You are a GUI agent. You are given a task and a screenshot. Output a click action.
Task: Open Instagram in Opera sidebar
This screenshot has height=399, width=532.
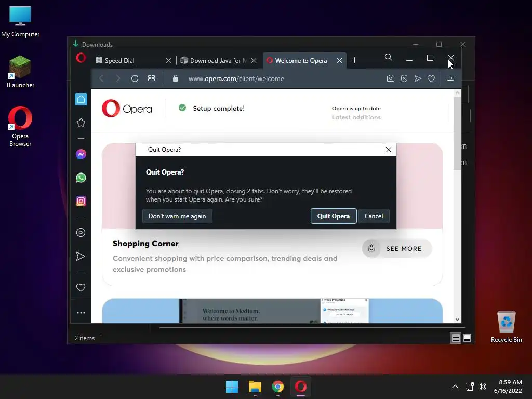pos(81,201)
